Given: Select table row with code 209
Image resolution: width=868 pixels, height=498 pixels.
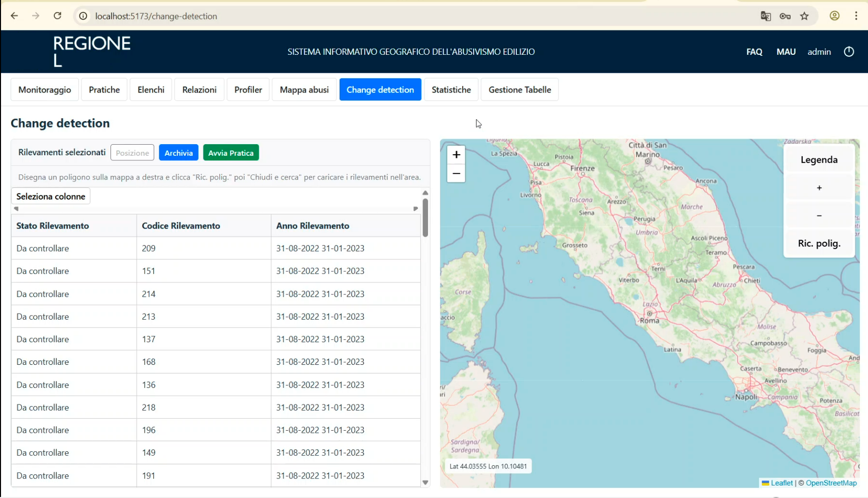Looking at the screenshot, I should [216, 248].
